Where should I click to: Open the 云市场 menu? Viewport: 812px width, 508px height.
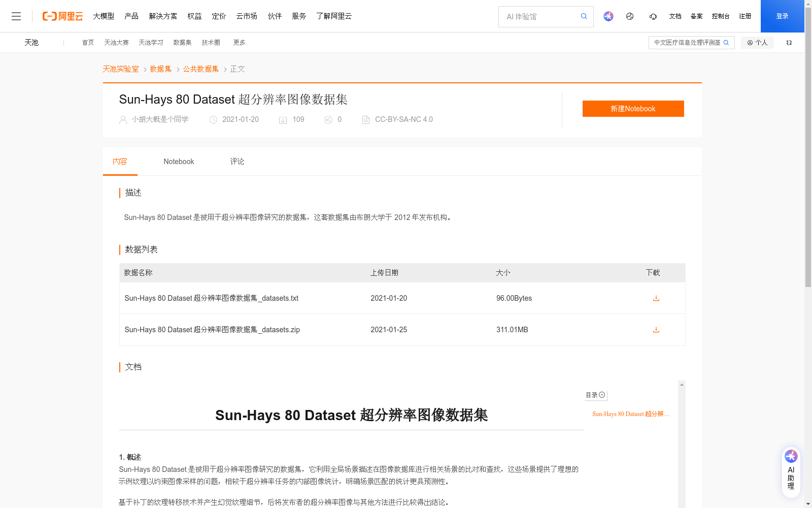tap(247, 16)
